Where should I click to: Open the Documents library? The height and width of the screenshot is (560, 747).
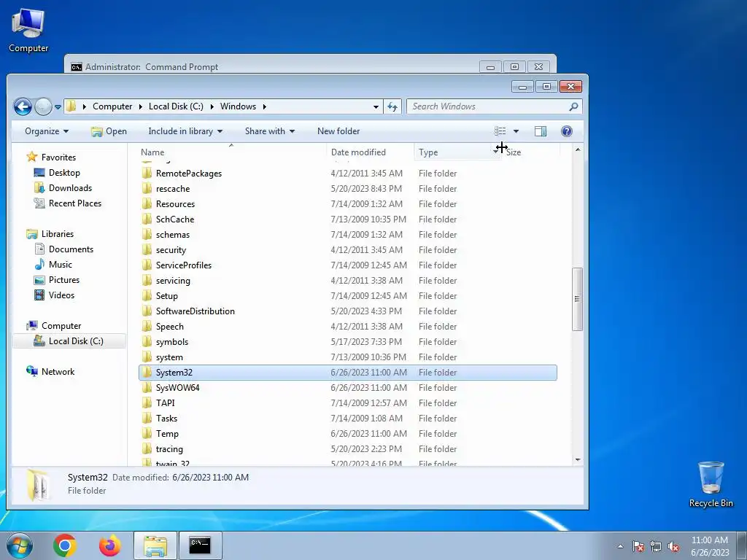click(71, 249)
